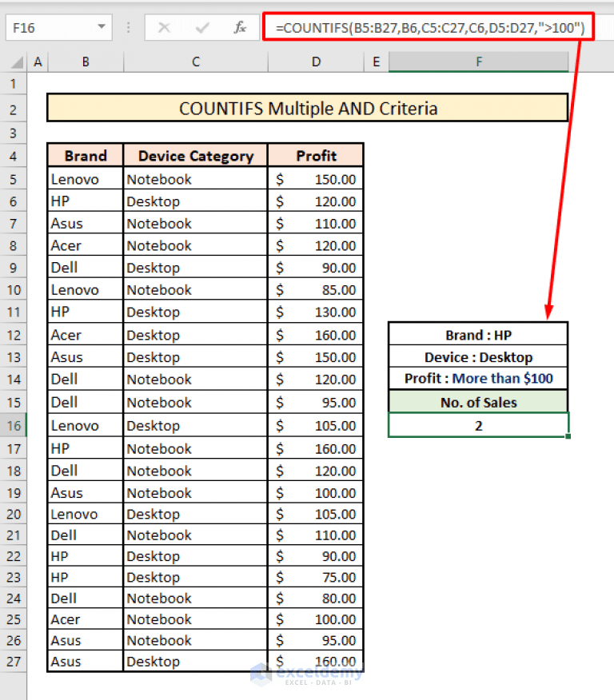The height and width of the screenshot is (700, 614).
Task: Click the Brand : HP criteria cell
Action: click(x=478, y=334)
